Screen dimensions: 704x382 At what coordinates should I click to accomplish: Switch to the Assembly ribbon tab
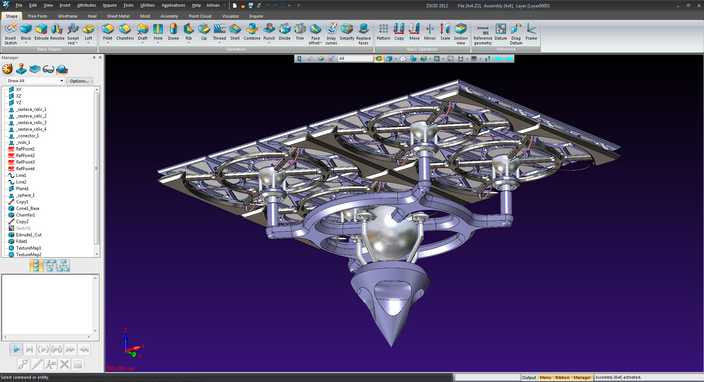coord(169,16)
